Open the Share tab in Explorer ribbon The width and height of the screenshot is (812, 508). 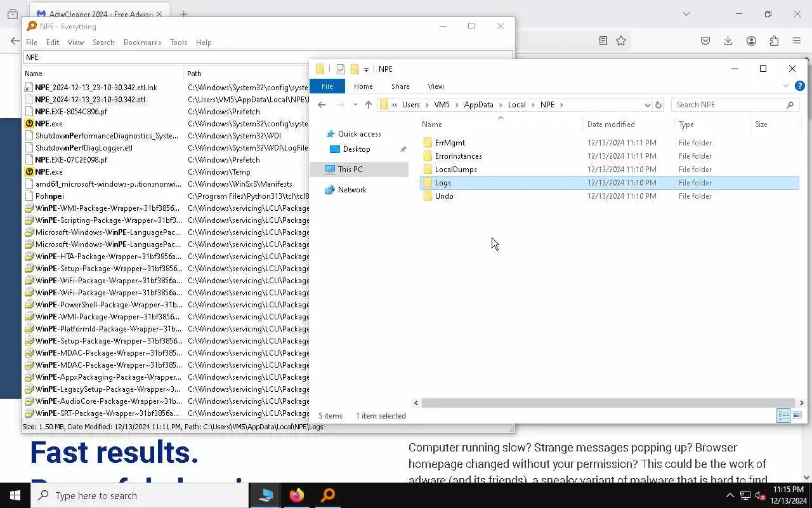[x=400, y=86]
